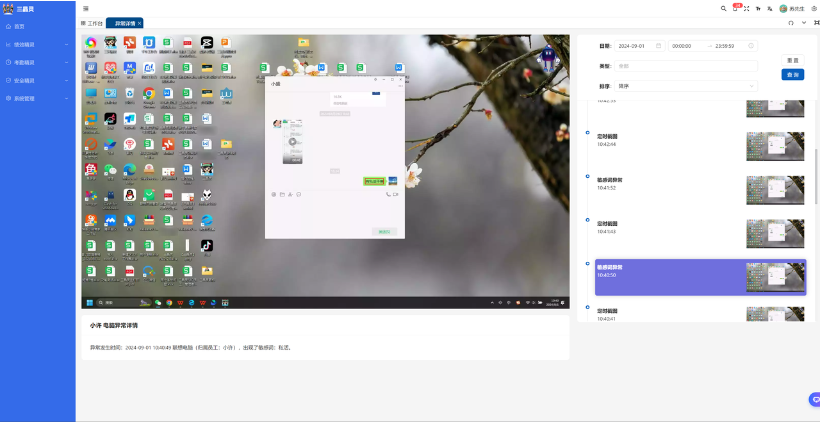Click the font size icon in header

[x=757, y=8]
